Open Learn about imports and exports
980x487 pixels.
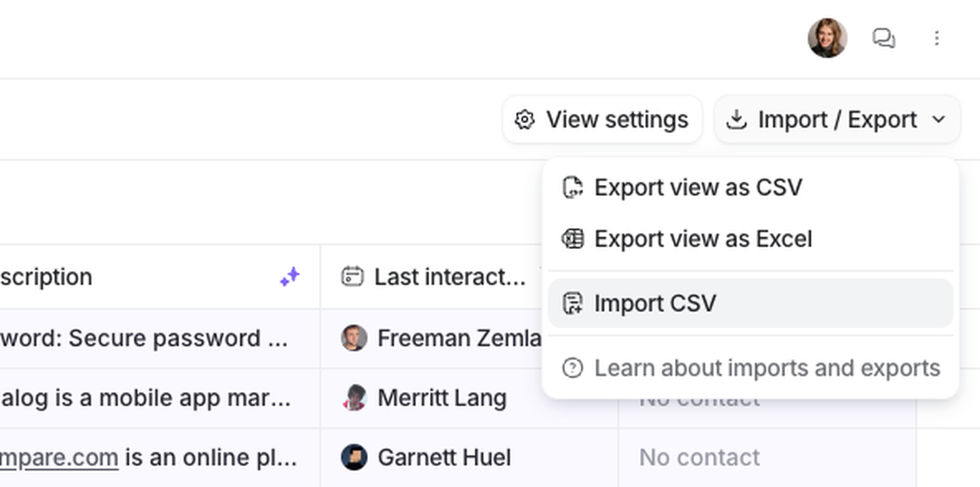pos(767,368)
